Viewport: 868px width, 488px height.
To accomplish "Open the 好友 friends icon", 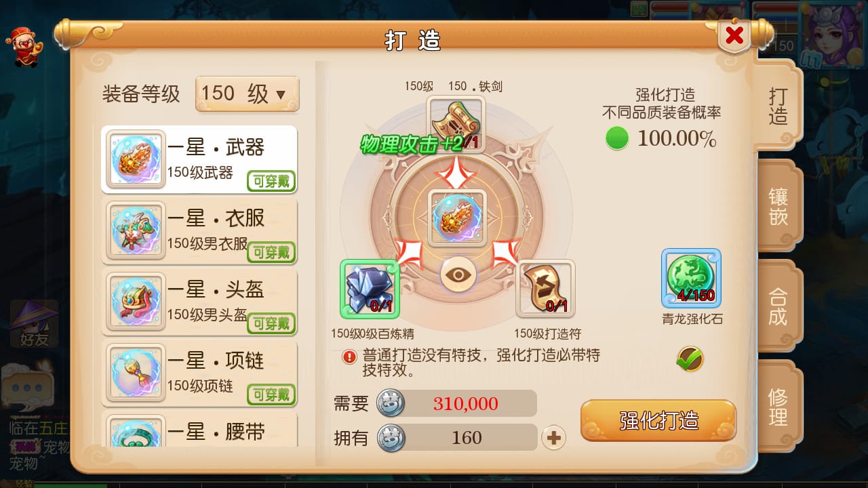I will click(34, 324).
